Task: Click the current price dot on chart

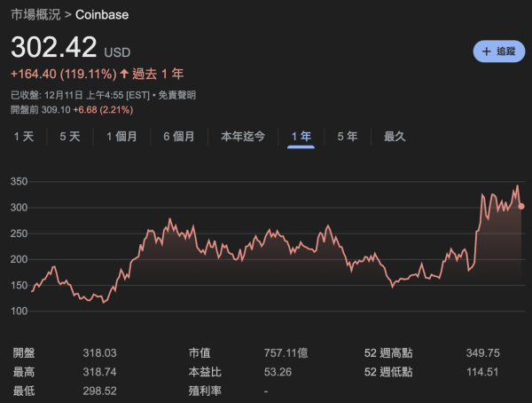Action: 521,206
